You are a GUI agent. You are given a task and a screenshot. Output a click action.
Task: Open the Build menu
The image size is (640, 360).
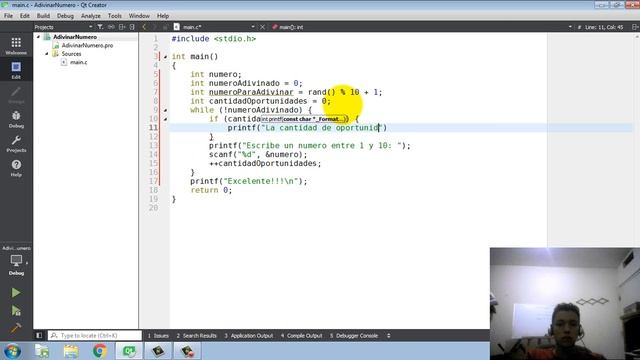[x=43, y=16]
